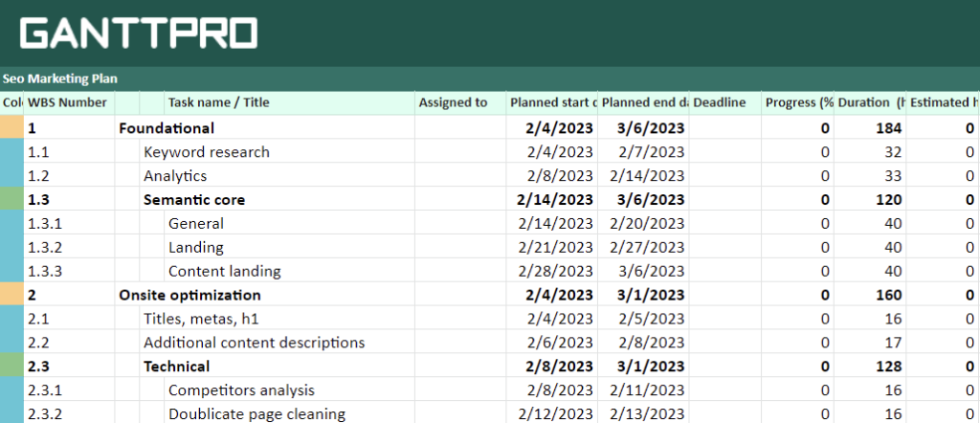This screenshot has height=423, width=980.
Task: Select the Doublicate page cleaning task
Action: pos(256,414)
